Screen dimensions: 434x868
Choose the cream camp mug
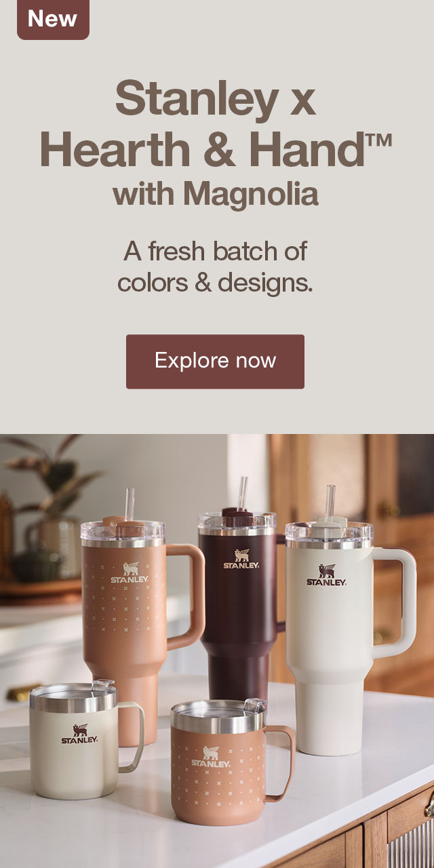[81, 741]
